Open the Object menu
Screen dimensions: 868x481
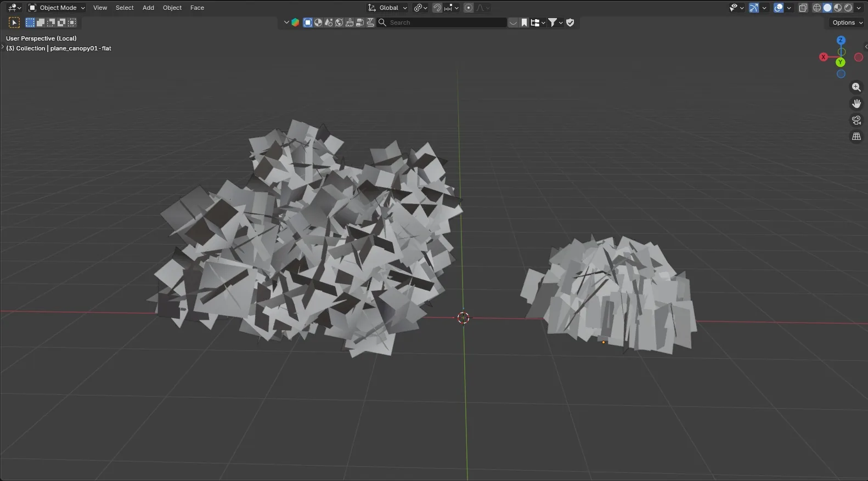click(x=172, y=8)
